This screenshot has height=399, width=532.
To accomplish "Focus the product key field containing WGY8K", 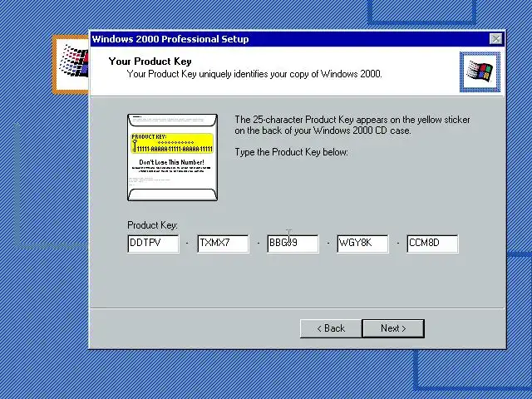I will [362, 244].
